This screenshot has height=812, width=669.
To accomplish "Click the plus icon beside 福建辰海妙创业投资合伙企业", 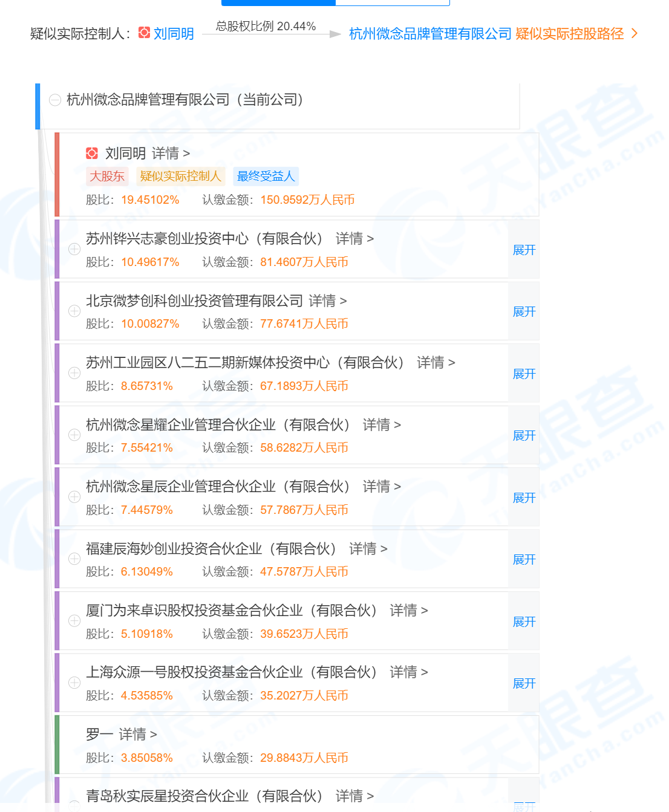I will point(74,559).
